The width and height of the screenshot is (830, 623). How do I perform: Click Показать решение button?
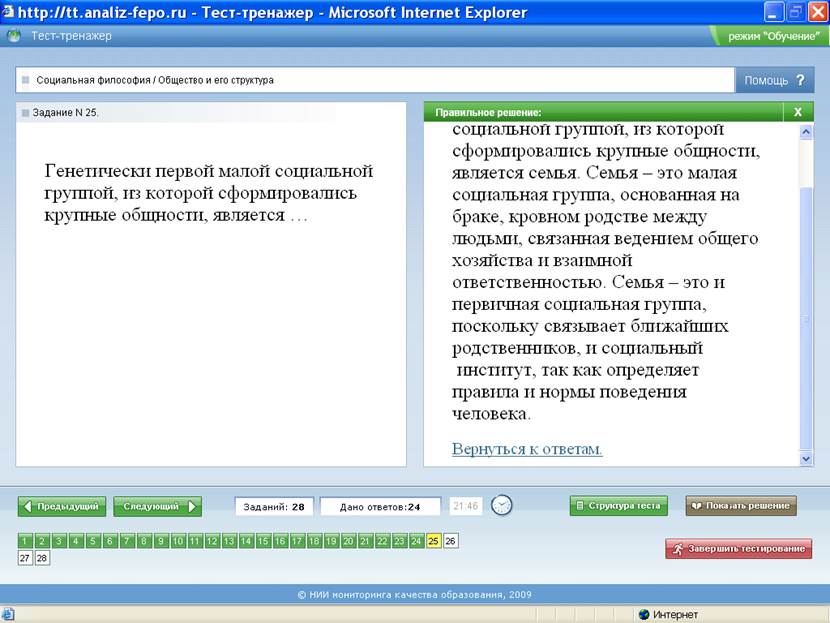(x=741, y=505)
